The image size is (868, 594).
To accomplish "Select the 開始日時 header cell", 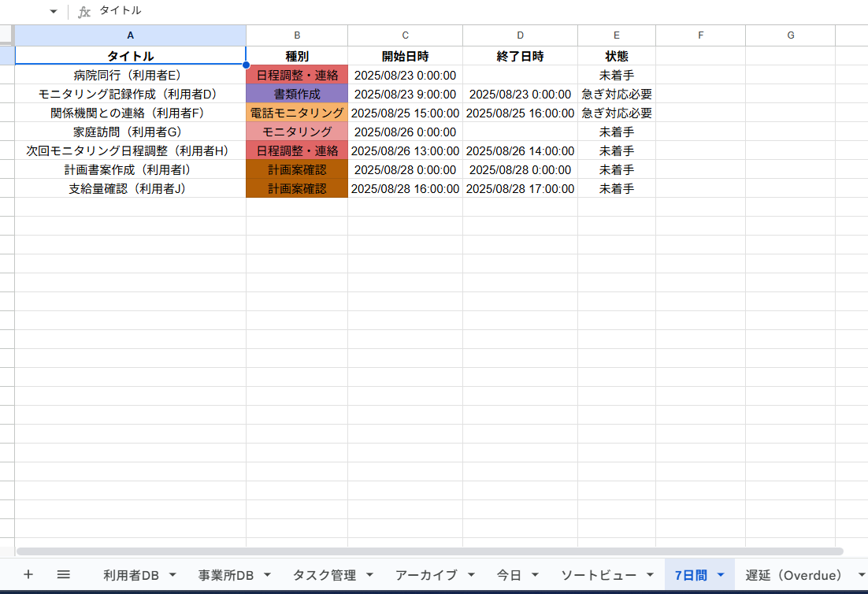I will click(405, 56).
